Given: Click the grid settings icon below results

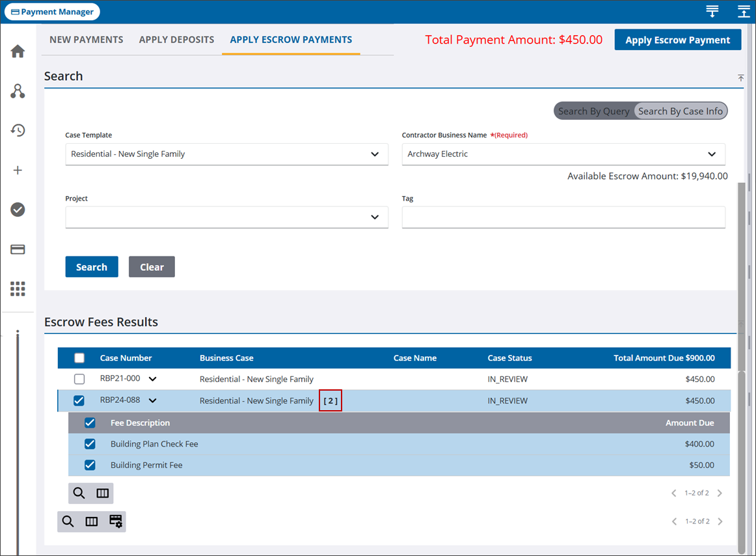Looking at the screenshot, I should [x=115, y=521].
